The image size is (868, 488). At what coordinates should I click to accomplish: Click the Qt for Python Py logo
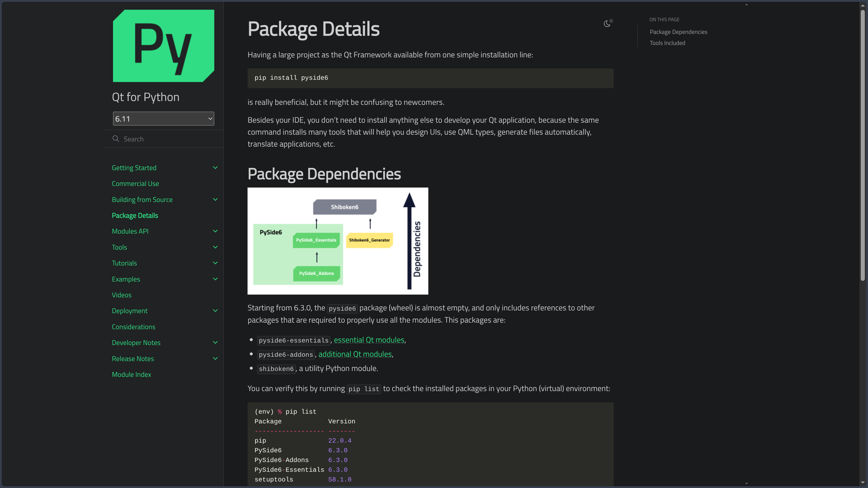163,46
